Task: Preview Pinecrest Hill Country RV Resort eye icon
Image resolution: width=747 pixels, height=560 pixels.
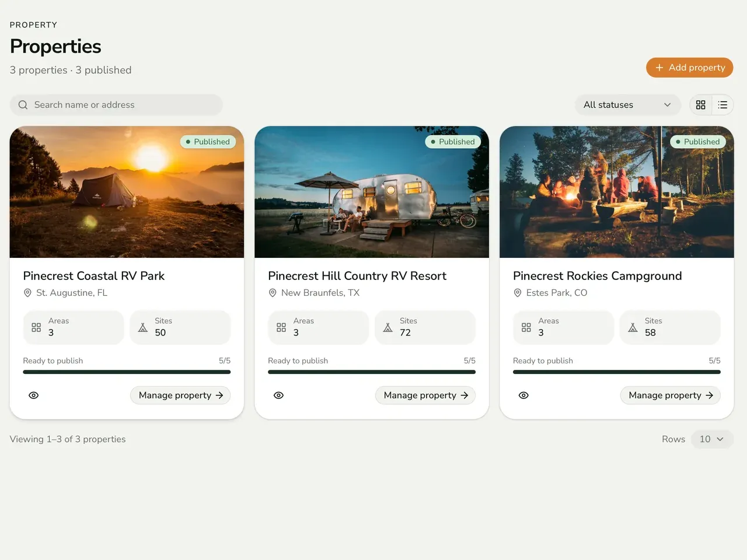Action: click(279, 395)
